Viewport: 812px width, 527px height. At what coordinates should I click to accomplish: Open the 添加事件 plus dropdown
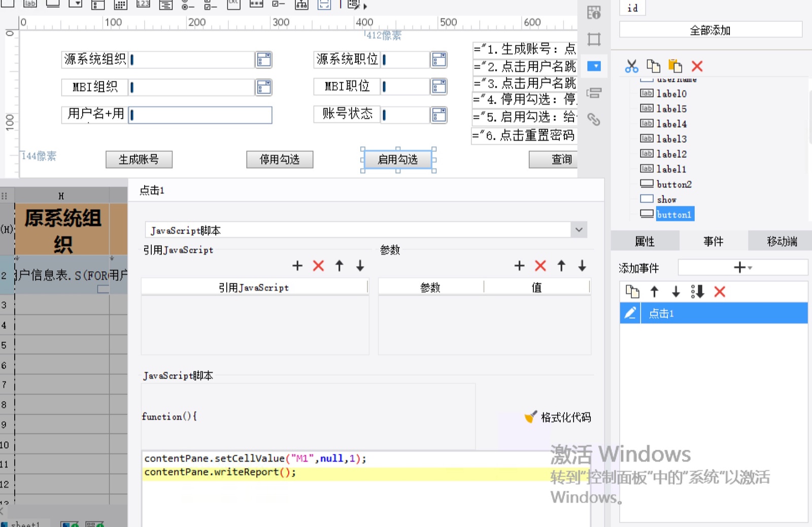(743, 267)
